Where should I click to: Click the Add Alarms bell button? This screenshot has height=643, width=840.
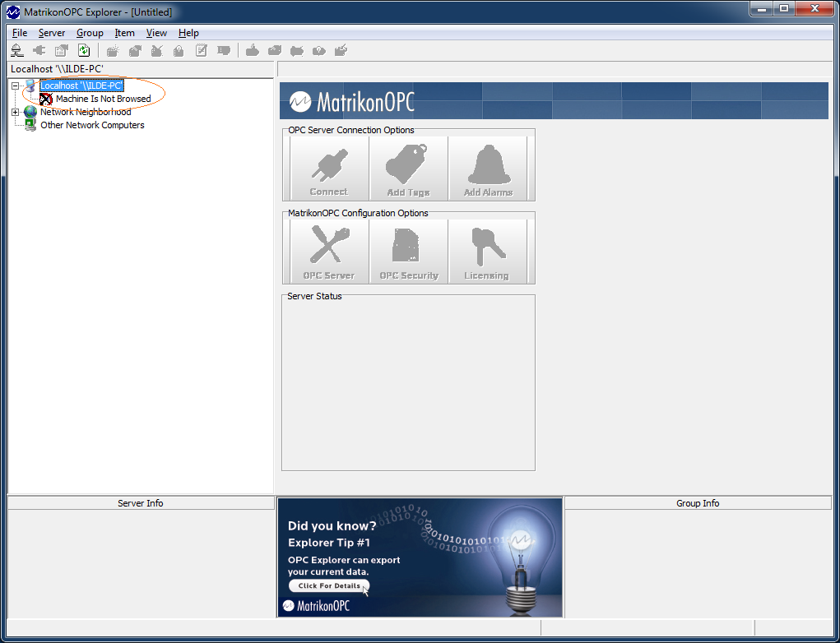[x=488, y=169]
